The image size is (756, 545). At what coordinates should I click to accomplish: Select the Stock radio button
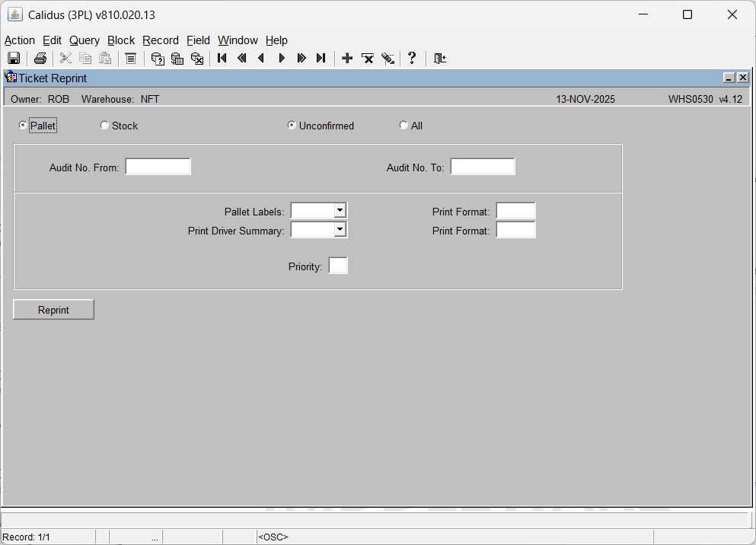104,126
